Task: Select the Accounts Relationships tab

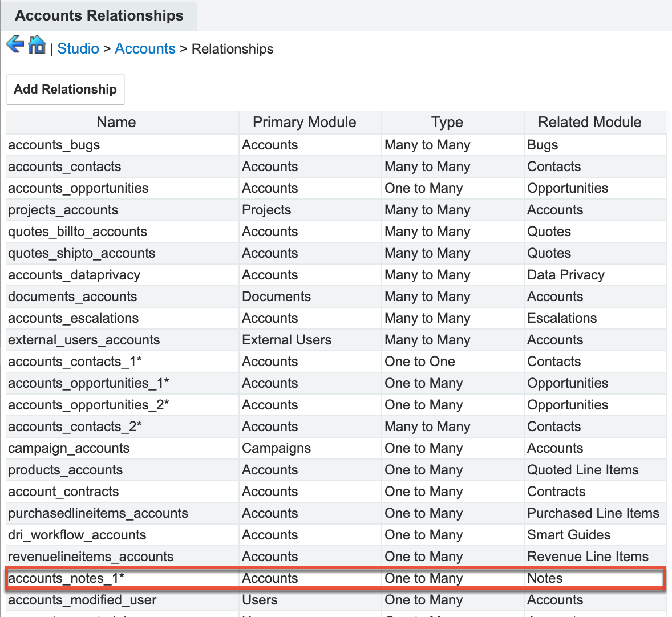Action: pyautogui.click(x=99, y=16)
